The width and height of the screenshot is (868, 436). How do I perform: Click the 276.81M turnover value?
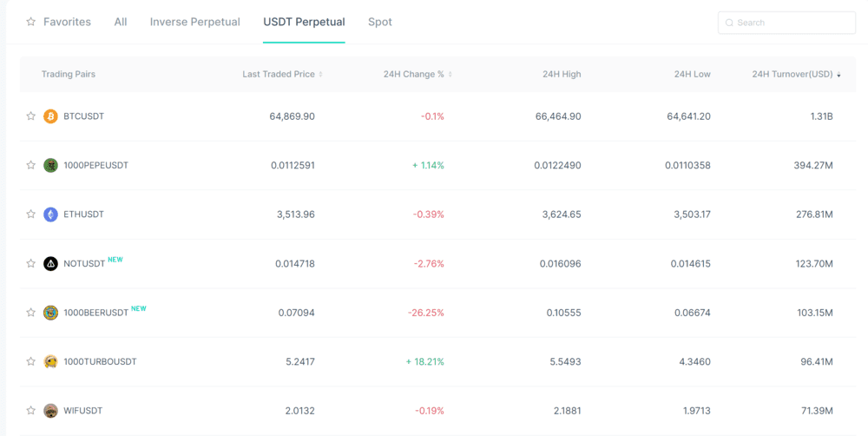pyautogui.click(x=813, y=215)
